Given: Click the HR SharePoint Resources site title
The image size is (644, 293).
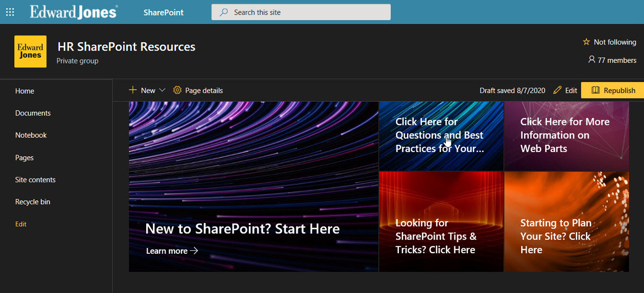Looking at the screenshot, I should point(126,46).
